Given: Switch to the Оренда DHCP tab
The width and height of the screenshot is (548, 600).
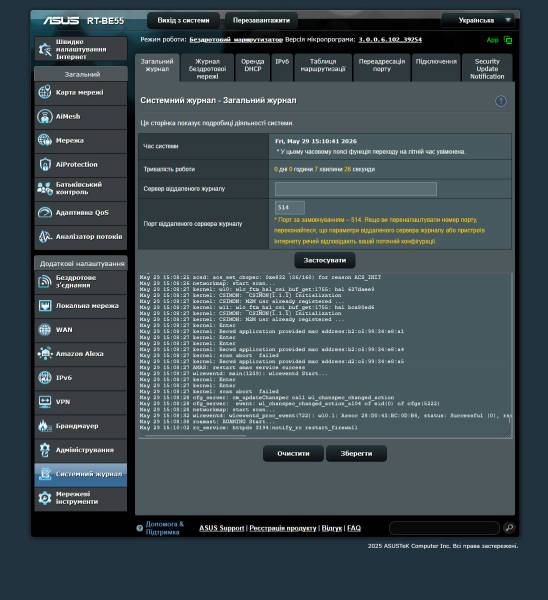Looking at the screenshot, I should point(253,67).
